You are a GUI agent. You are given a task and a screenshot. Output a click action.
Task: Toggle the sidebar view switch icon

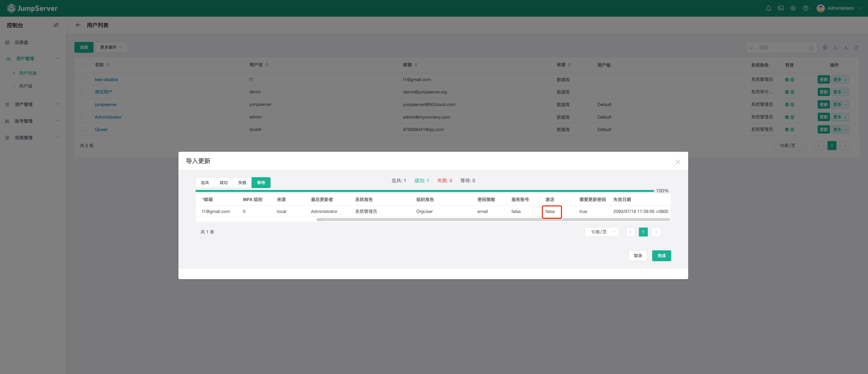(x=56, y=25)
